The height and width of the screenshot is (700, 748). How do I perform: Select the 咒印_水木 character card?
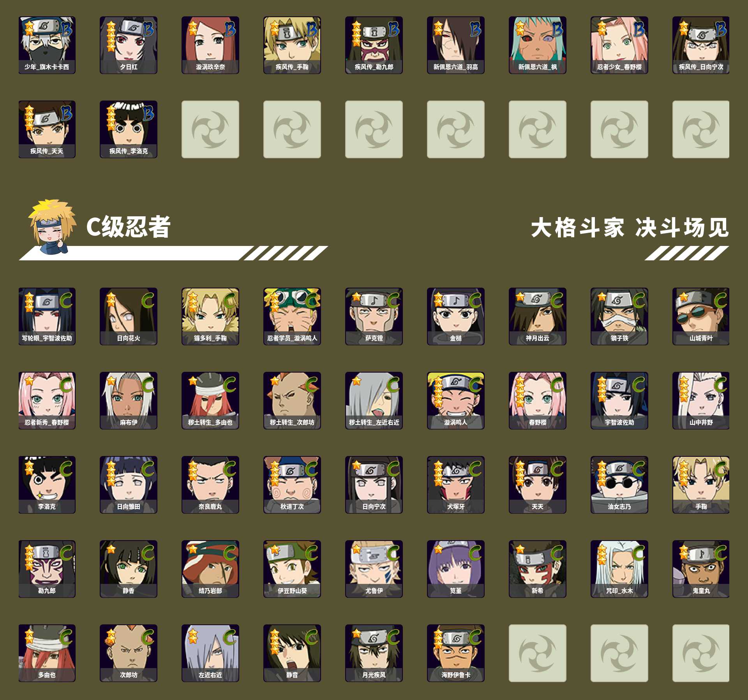(x=619, y=569)
